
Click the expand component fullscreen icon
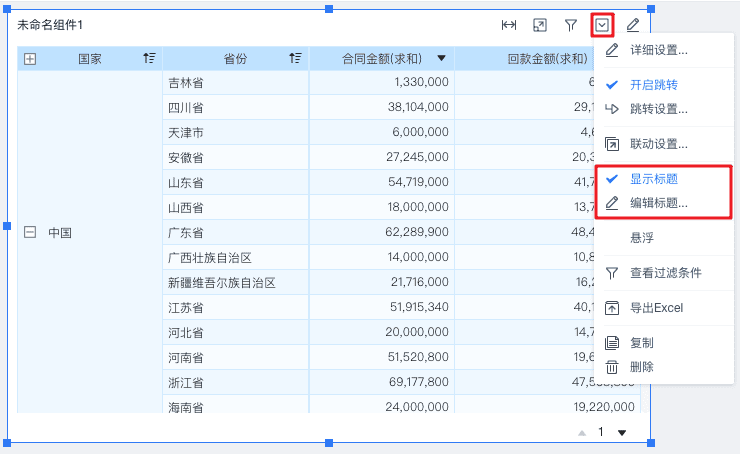click(539, 25)
